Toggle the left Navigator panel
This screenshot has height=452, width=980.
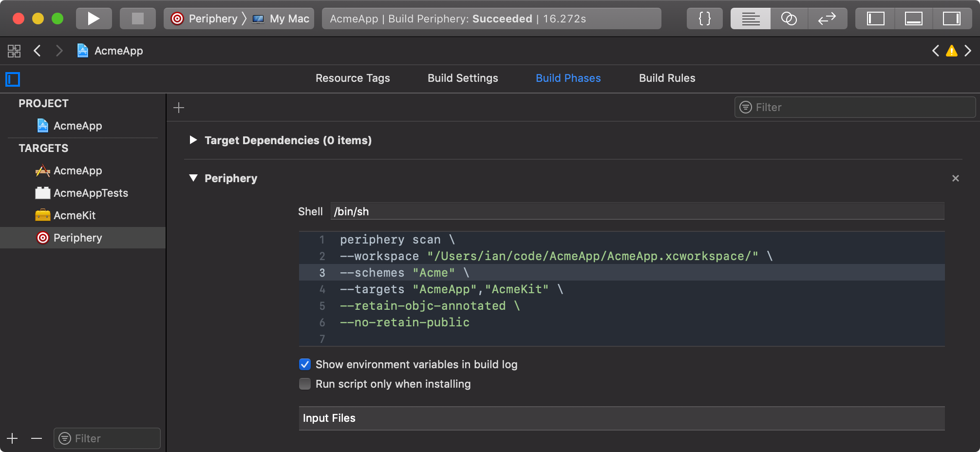875,19
